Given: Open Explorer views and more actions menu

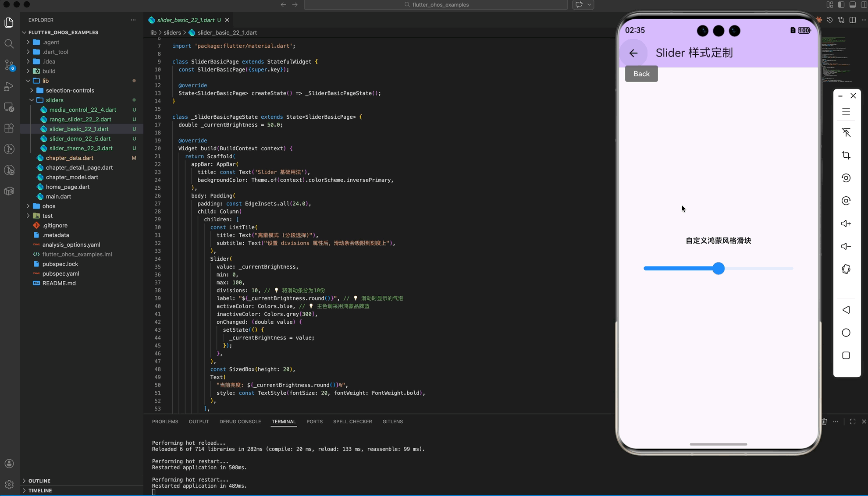Looking at the screenshot, I should coord(133,20).
